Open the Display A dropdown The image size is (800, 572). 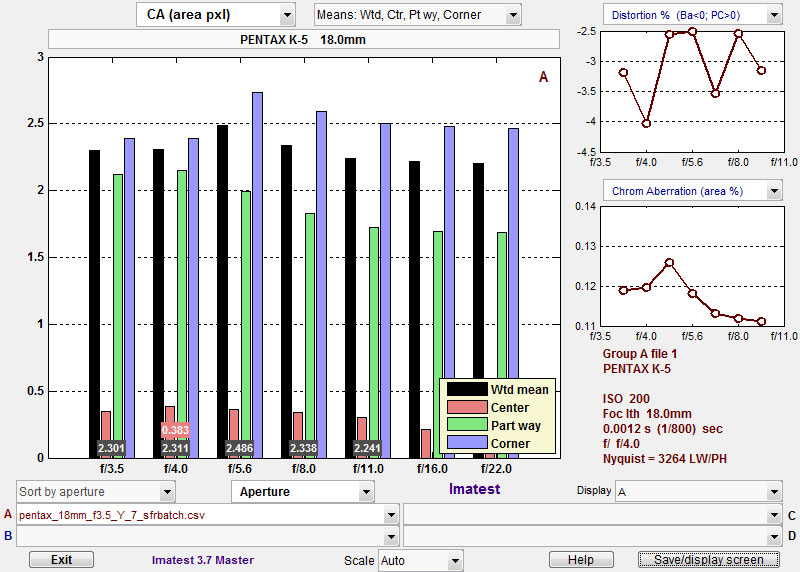coord(698,492)
